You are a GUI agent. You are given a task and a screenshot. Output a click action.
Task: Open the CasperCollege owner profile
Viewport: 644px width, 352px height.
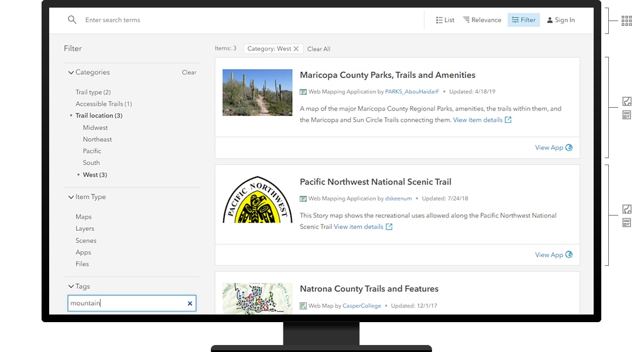(361, 306)
